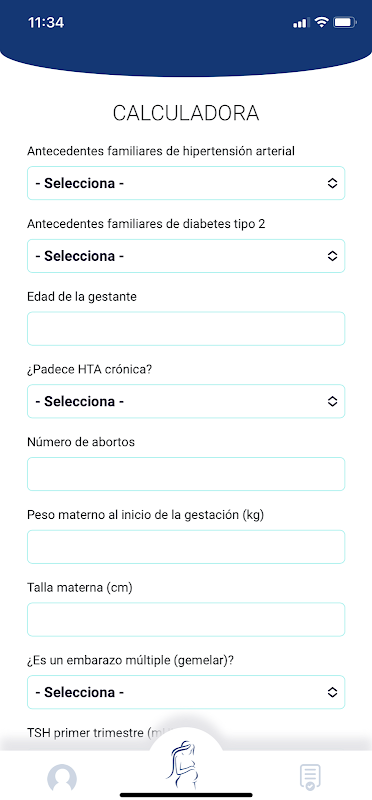The image size is (372, 800).
Task: Tap the battery status icon
Action: click(x=345, y=22)
